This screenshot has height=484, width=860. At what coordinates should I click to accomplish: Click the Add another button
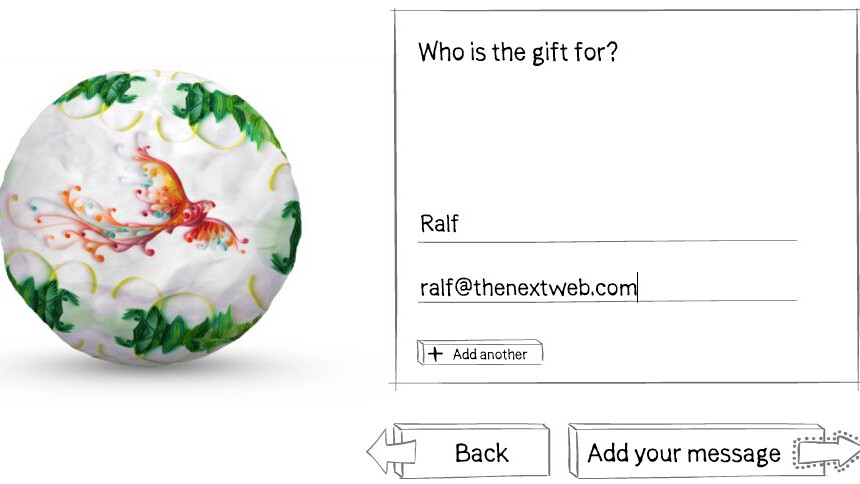point(480,353)
